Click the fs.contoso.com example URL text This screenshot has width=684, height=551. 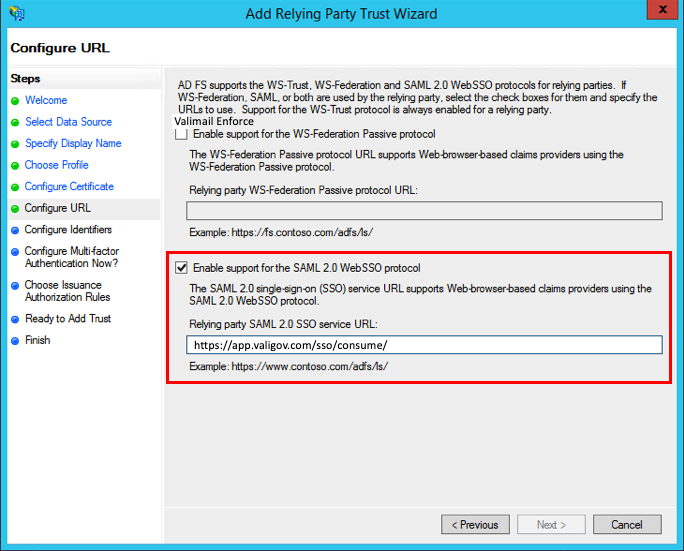click(x=302, y=232)
